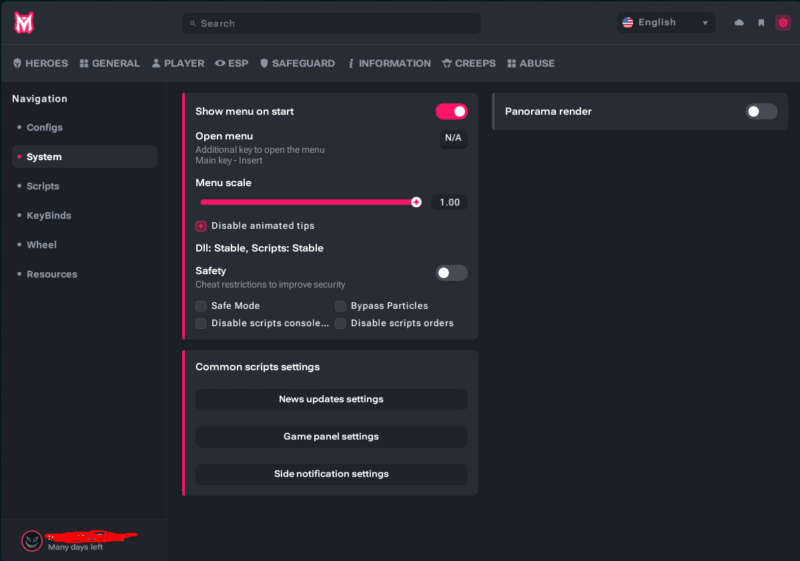Click the Safeguard shield icon
The height and width of the screenshot is (561, 800).
click(x=264, y=63)
